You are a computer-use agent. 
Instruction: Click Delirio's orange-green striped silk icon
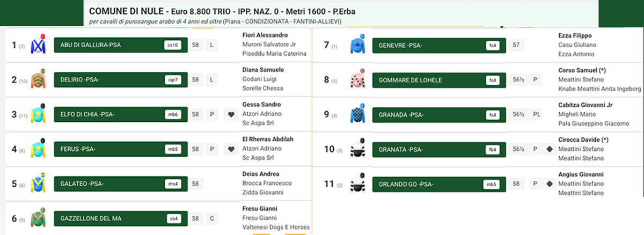[38, 79]
